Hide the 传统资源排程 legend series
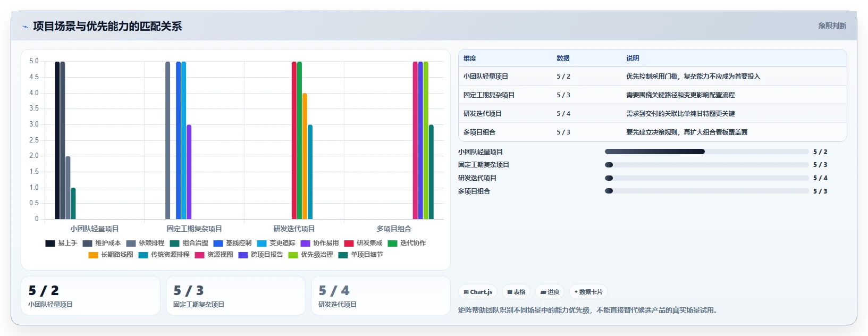The height and width of the screenshot is (336, 868). (164, 255)
